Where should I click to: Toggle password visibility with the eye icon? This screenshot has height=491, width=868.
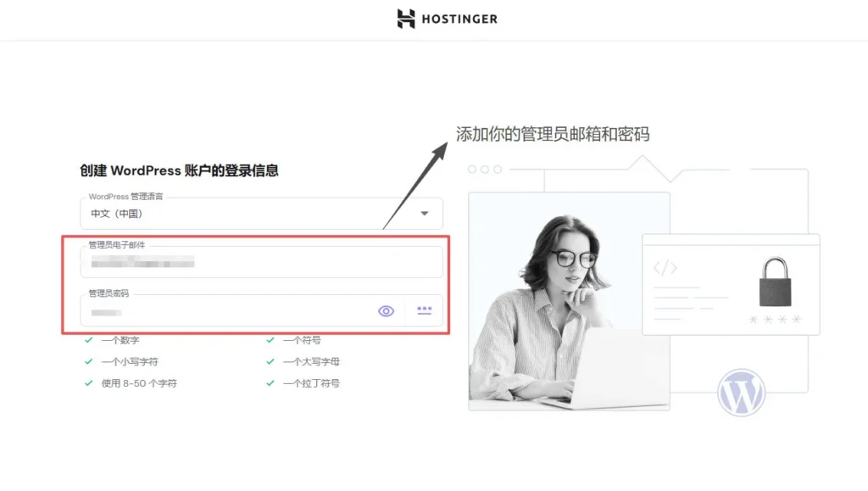[x=386, y=310]
